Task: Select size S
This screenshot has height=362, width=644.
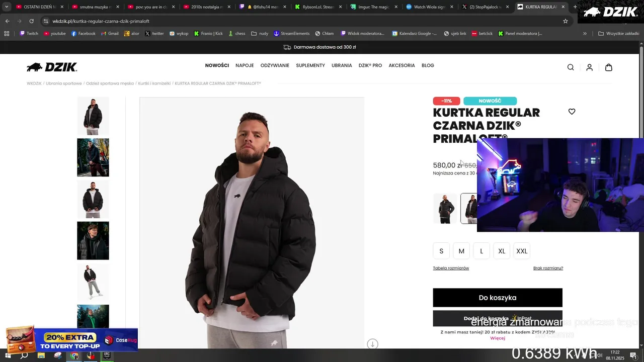Action: [x=441, y=251]
